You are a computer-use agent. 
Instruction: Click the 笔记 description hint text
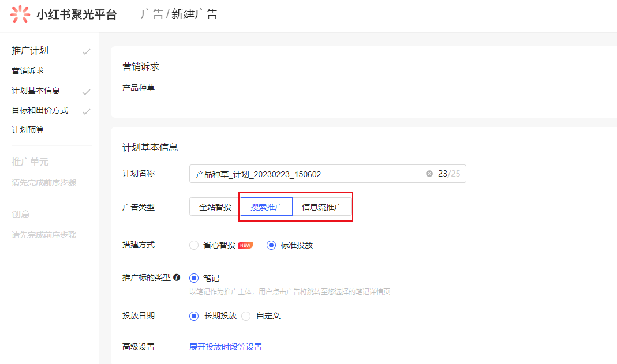[290, 292]
